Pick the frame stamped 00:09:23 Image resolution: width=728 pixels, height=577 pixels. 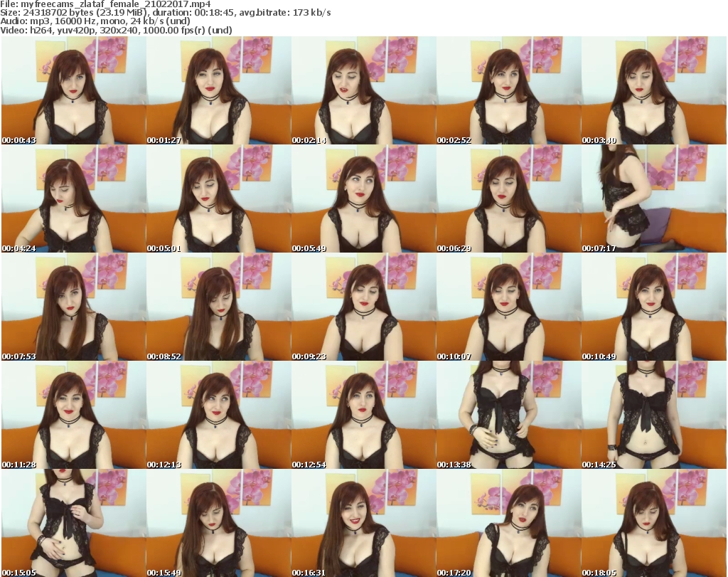point(363,307)
